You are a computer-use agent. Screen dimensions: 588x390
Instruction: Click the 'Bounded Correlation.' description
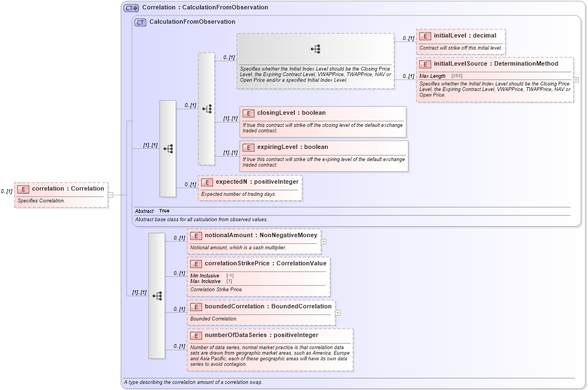pyautogui.click(x=214, y=319)
